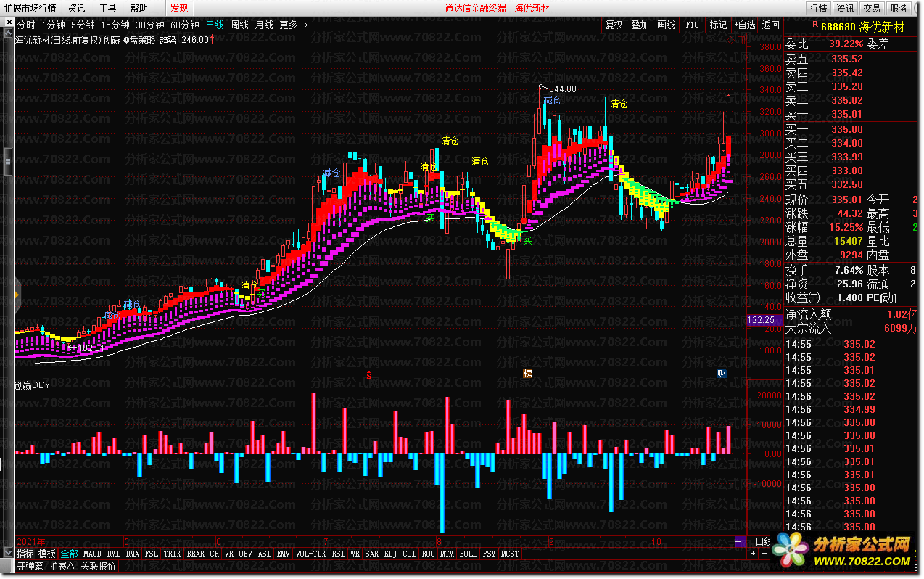Open the 资讯 menu in the top menu bar
Image resolution: width=924 pixels, height=579 pixels.
(x=76, y=9)
